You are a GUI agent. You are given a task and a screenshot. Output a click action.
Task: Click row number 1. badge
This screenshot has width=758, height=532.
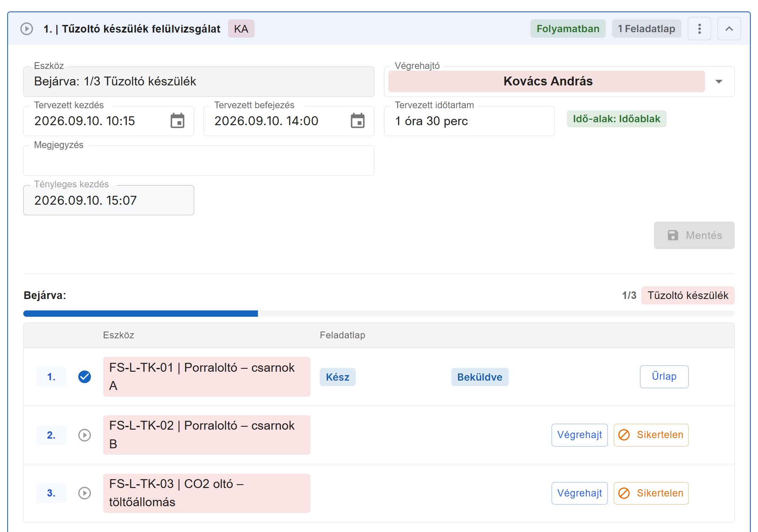pos(51,377)
